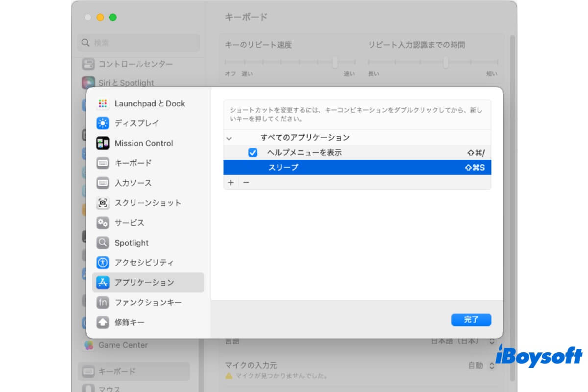
Task: Open the ディスプレイ shortcut category
Action: [x=137, y=123]
